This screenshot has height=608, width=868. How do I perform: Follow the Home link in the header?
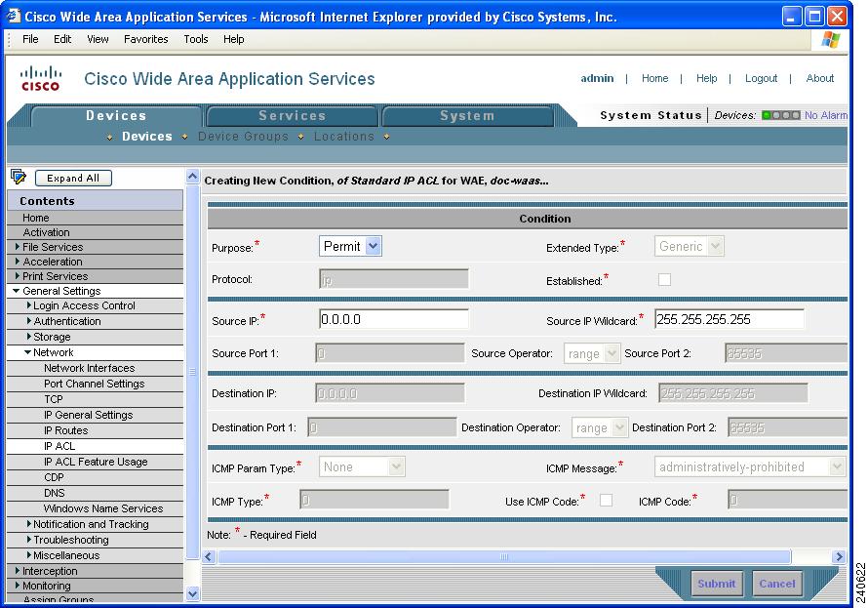pos(654,79)
